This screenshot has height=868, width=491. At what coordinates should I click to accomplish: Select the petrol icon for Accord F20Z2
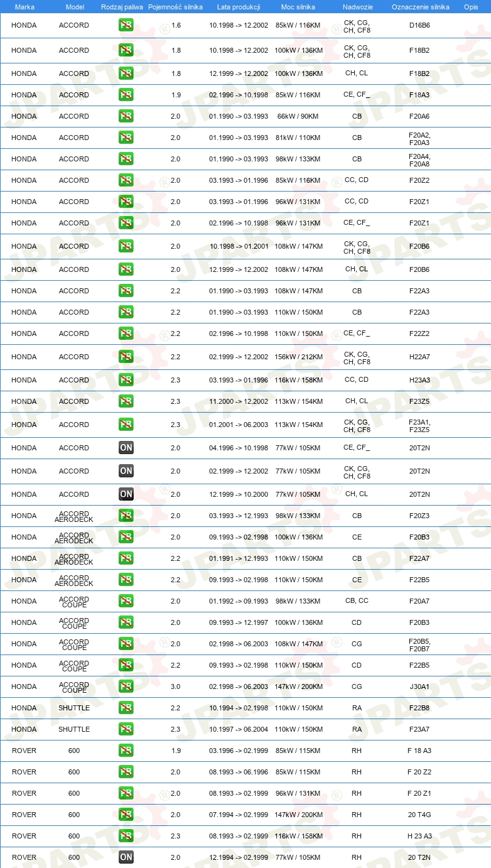coord(126,180)
